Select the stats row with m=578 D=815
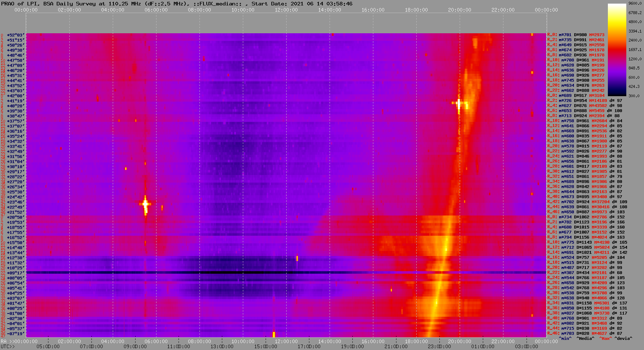 [x=585, y=146]
